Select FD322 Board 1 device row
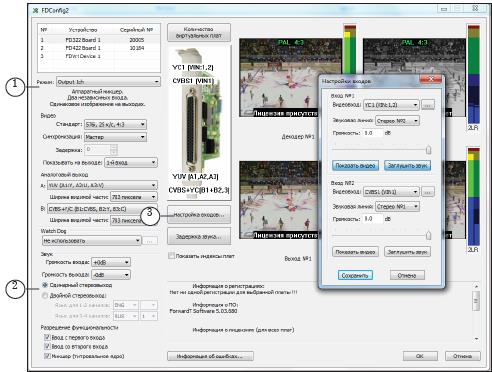Viewport: 492px width, 372px height. (x=99, y=40)
